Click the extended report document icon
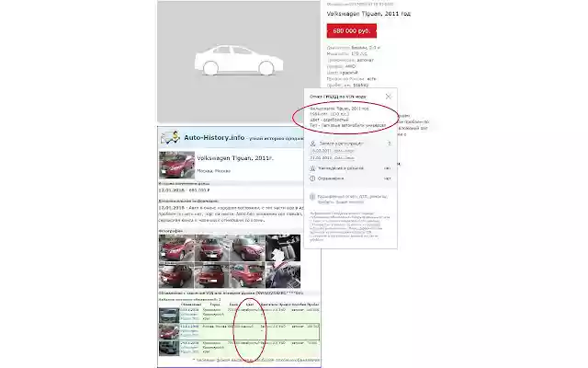Image resolution: width=588 pixels, height=368 pixels. tap(312, 197)
